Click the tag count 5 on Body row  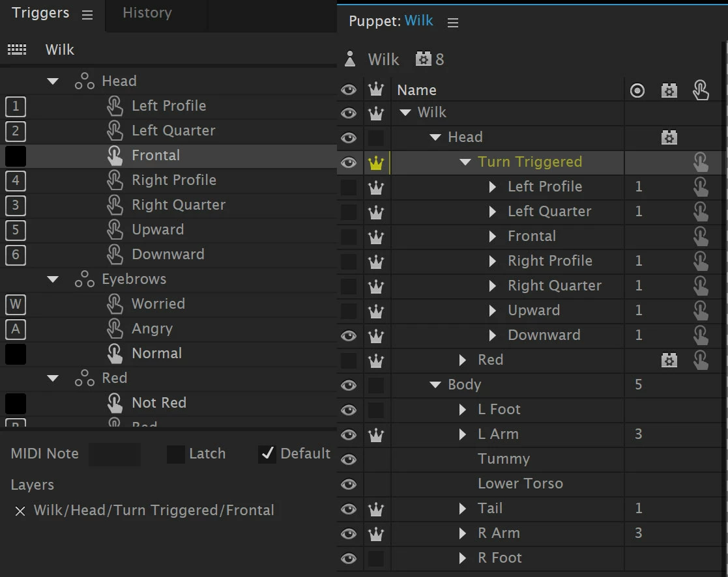pyautogui.click(x=639, y=384)
